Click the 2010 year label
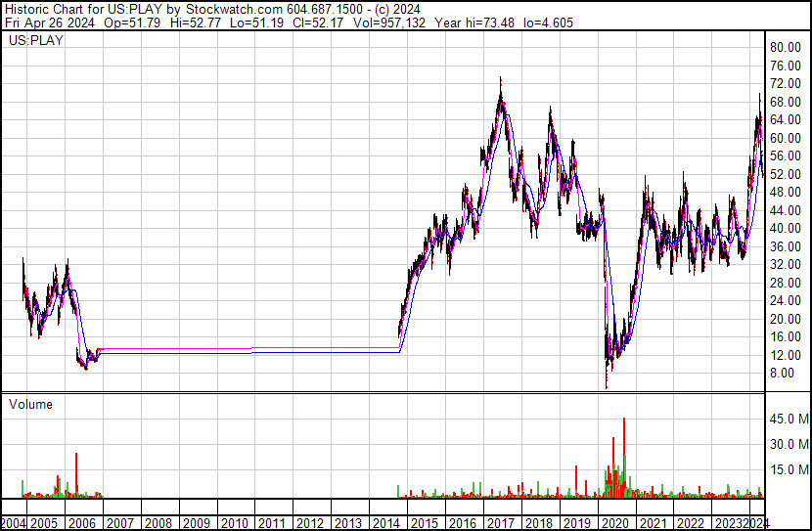The width and height of the screenshot is (812, 531). (x=233, y=523)
